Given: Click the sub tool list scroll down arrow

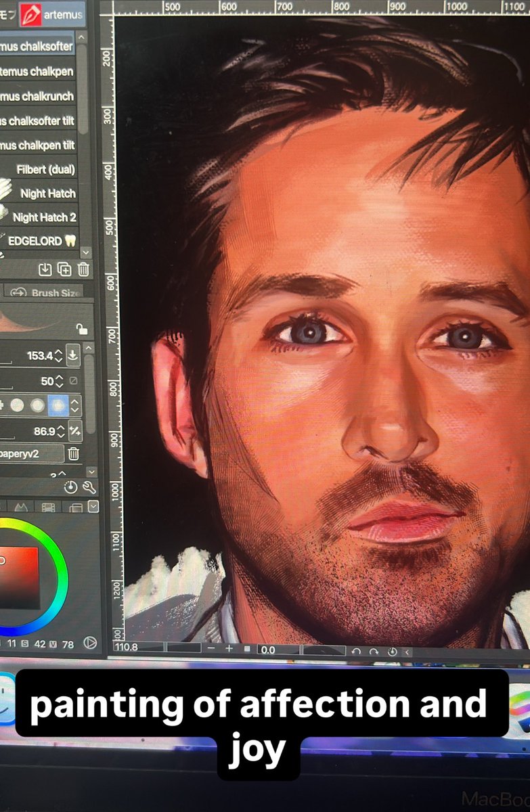Looking at the screenshot, I should point(85,252).
